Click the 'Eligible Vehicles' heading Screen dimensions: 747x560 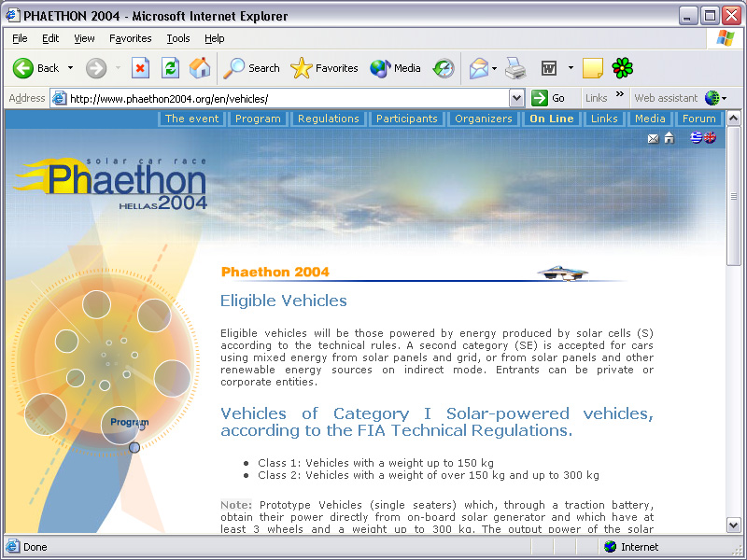[284, 301]
